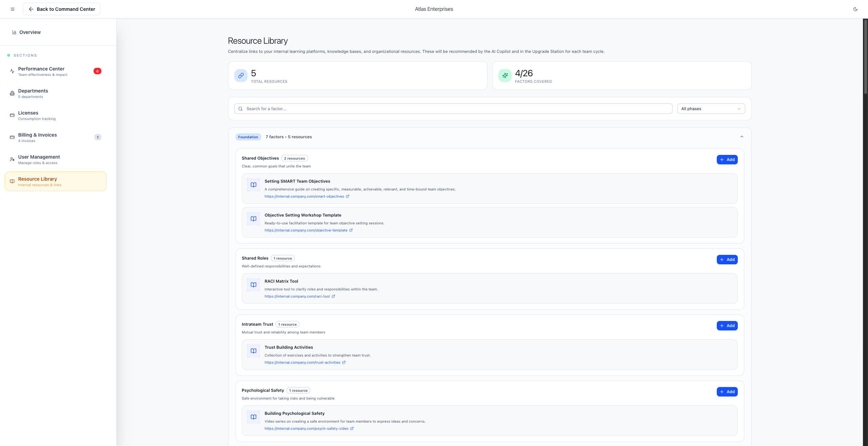Click book icon beside Building Psychological Safety
Image resolution: width=868 pixels, height=446 pixels.
click(x=253, y=417)
